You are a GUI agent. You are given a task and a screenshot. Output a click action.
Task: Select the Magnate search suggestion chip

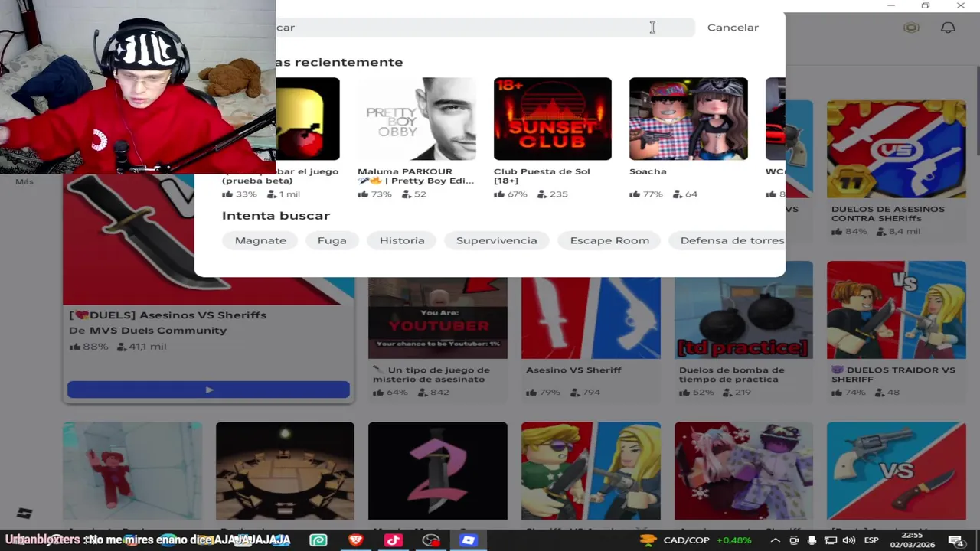[260, 240]
